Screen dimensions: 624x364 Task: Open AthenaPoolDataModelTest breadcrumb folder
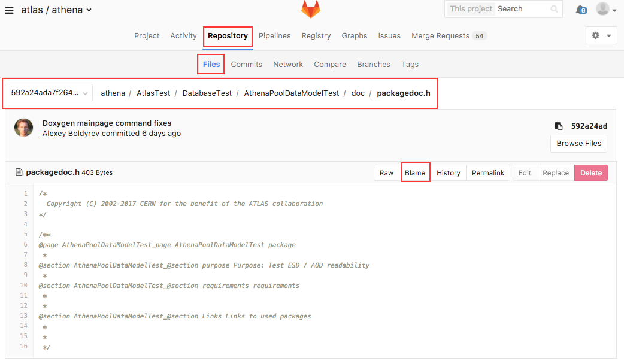point(291,93)
